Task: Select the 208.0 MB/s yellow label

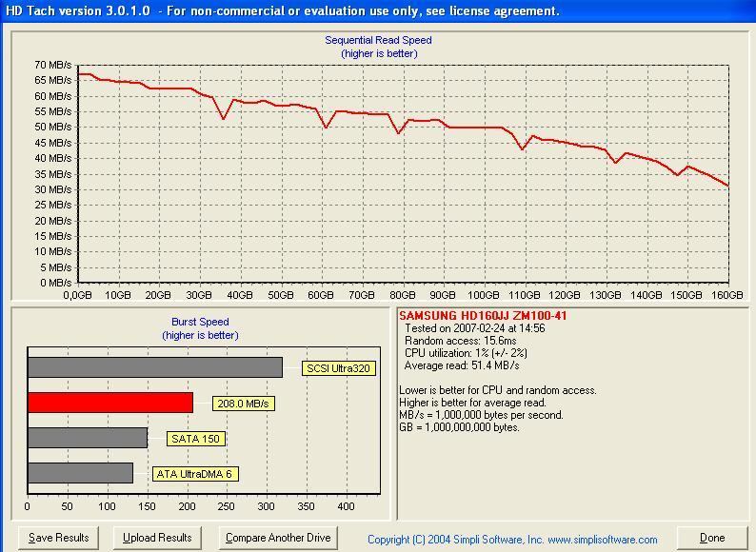Action: (244, 404)
